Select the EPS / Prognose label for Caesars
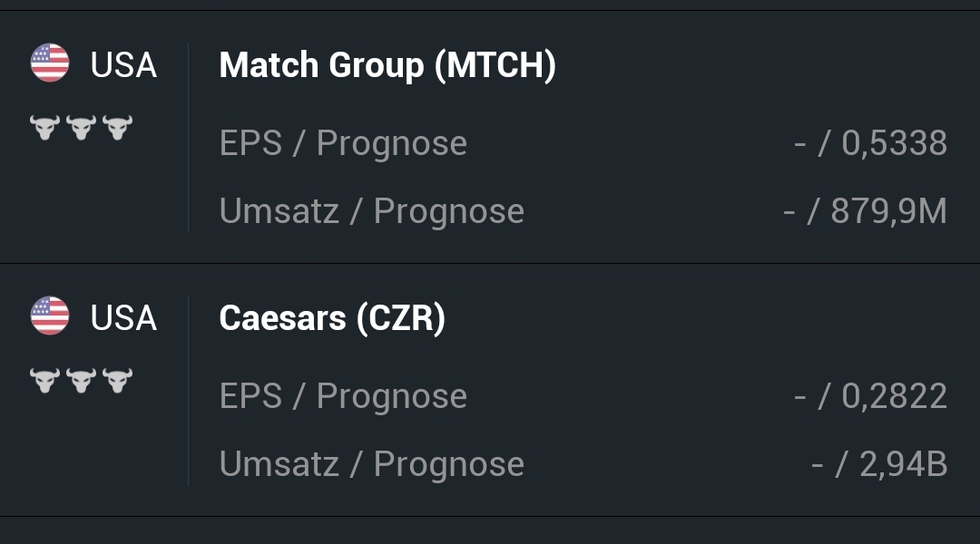 pyautogui.click(x=343, y=396)
